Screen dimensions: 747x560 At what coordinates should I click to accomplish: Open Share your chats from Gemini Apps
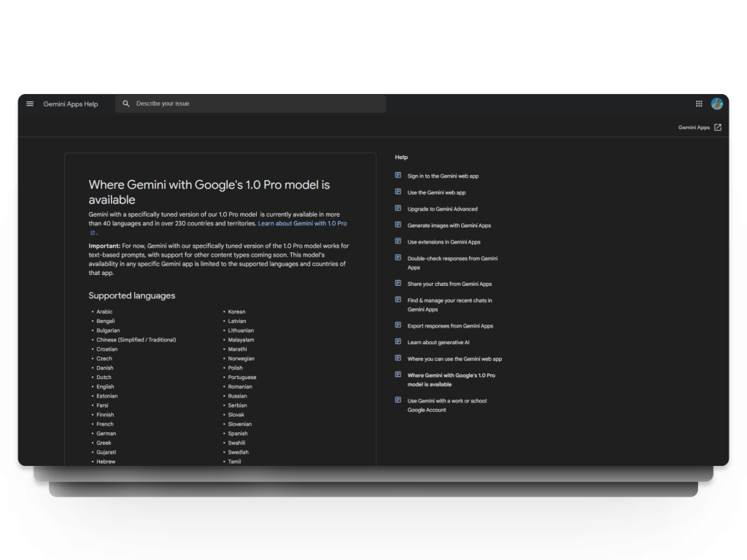(449, 284)
